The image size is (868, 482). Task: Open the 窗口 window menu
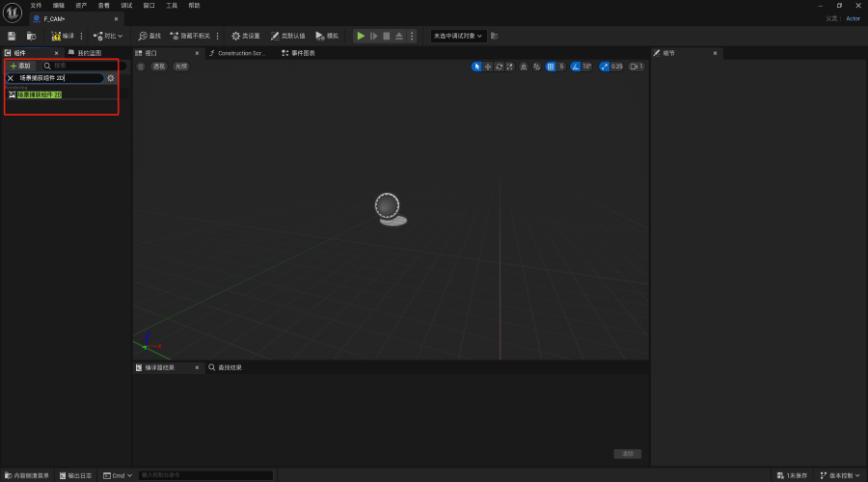click(x=149, y=6)
